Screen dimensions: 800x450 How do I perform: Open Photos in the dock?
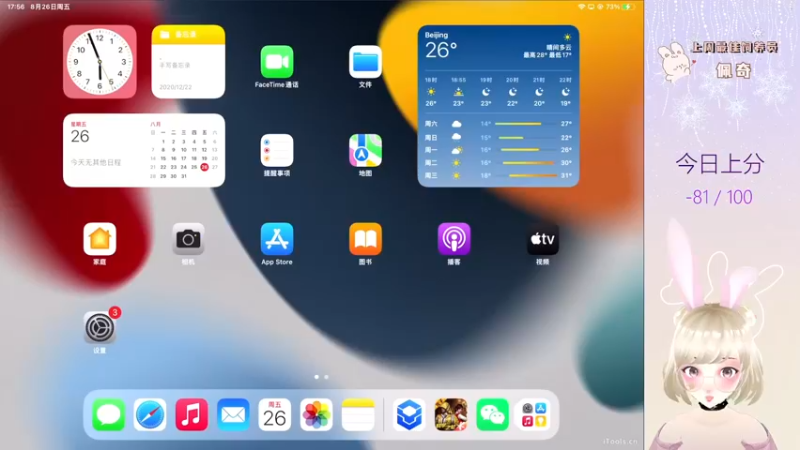(x=316, y=414)
